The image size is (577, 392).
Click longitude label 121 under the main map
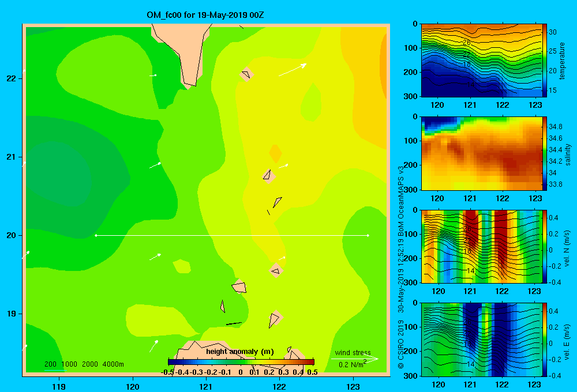click(206, 386)
